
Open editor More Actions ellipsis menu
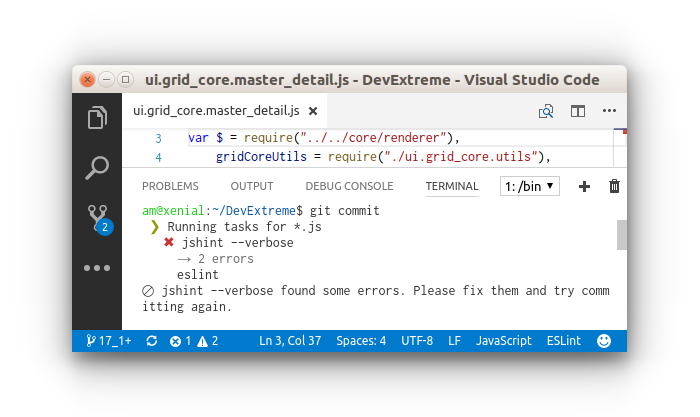point(609,111)
